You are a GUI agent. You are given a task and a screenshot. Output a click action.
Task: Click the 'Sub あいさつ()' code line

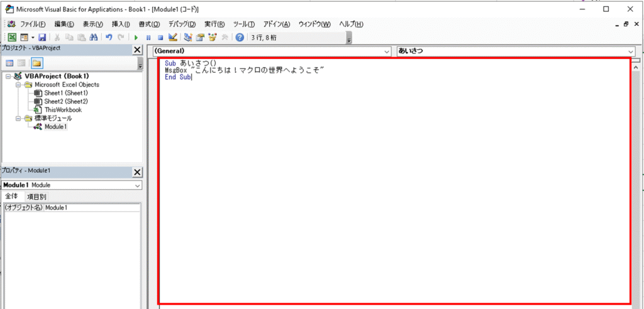point(190,63)
